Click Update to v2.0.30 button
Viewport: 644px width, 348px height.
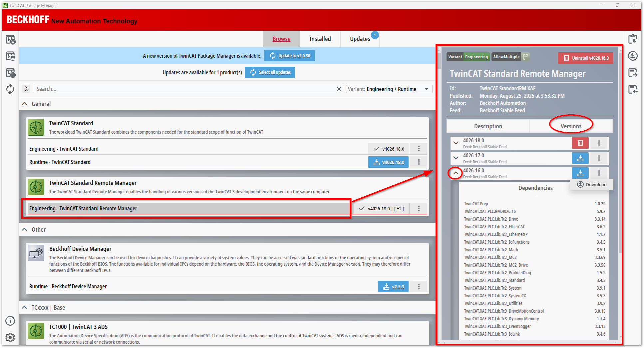coord(289,56)
